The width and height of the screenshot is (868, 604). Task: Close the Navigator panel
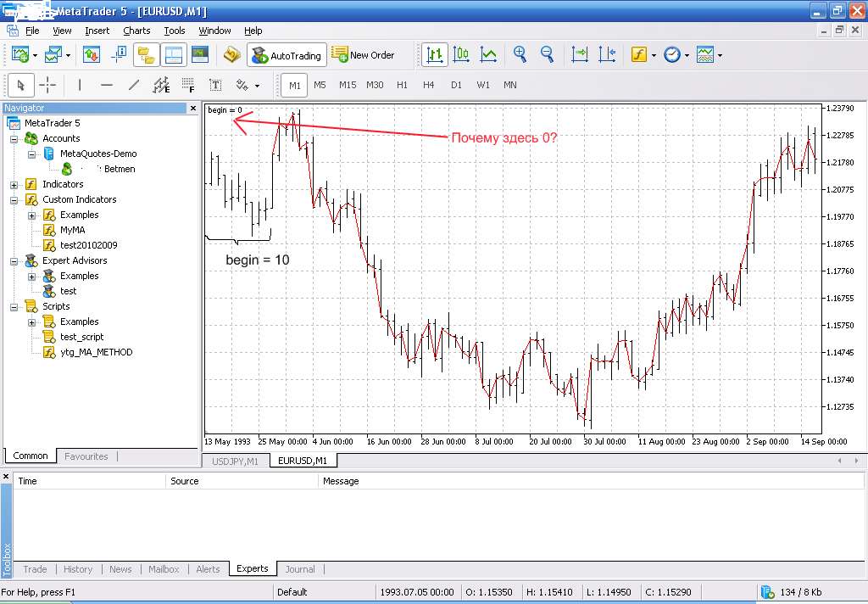pos(193,108)
